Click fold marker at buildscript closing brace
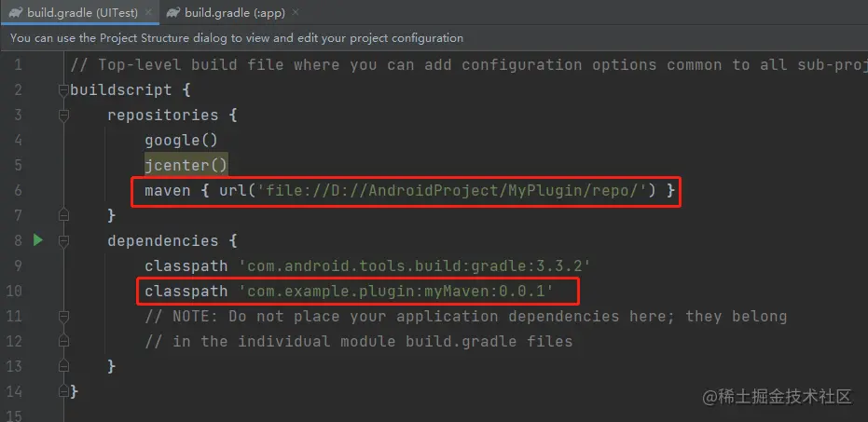This screenshot has width=868, height=422. [63, 391]
